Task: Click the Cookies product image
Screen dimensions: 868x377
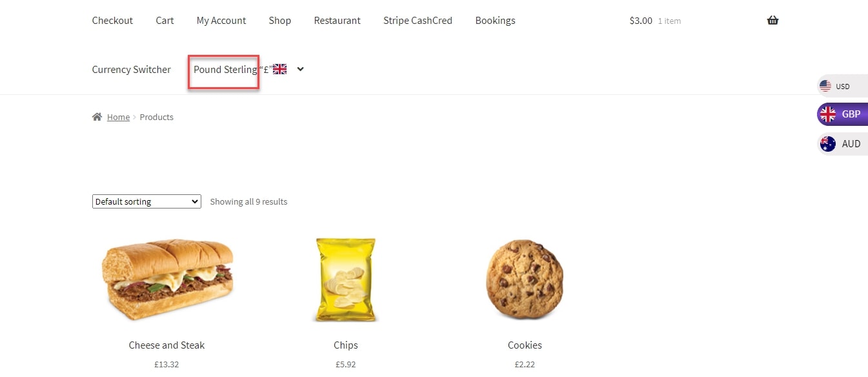Action: [525, 280]
